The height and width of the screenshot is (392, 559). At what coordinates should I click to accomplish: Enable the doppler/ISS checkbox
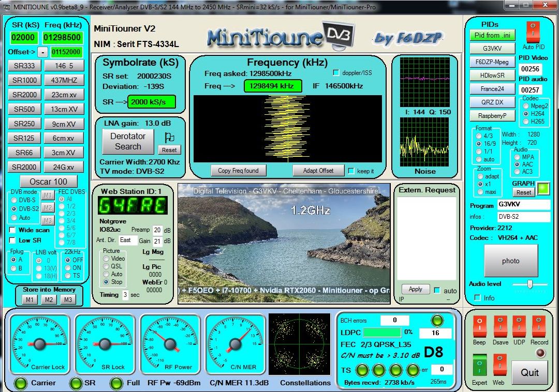click(x=336, y=73)
